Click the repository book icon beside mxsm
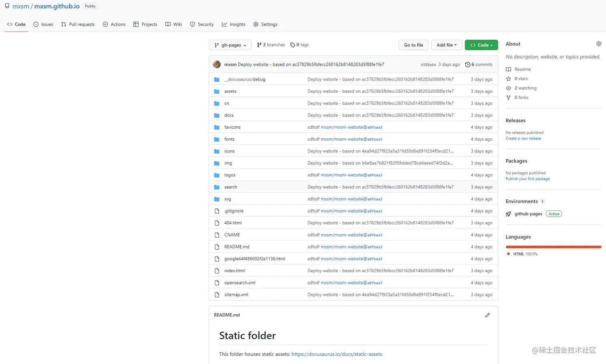 (7, 6)
